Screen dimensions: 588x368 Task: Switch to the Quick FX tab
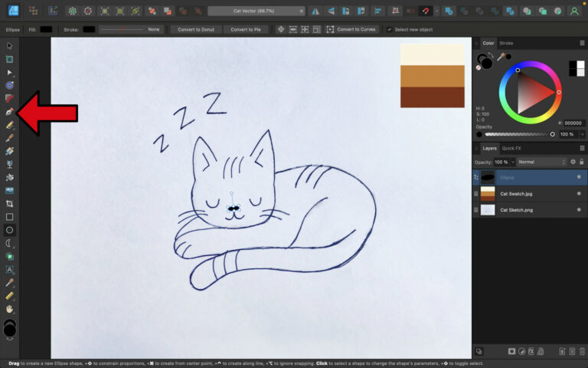[x=511, y=148]
